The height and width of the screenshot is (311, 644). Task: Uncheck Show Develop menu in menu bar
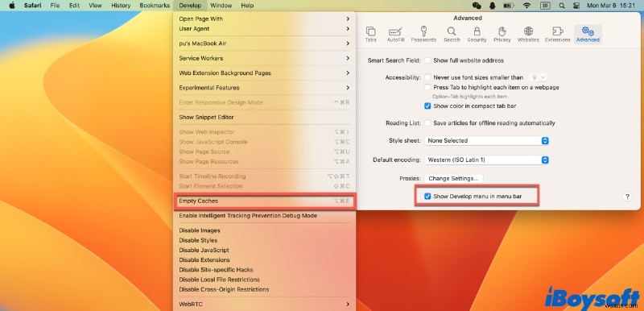coord(427,197)
